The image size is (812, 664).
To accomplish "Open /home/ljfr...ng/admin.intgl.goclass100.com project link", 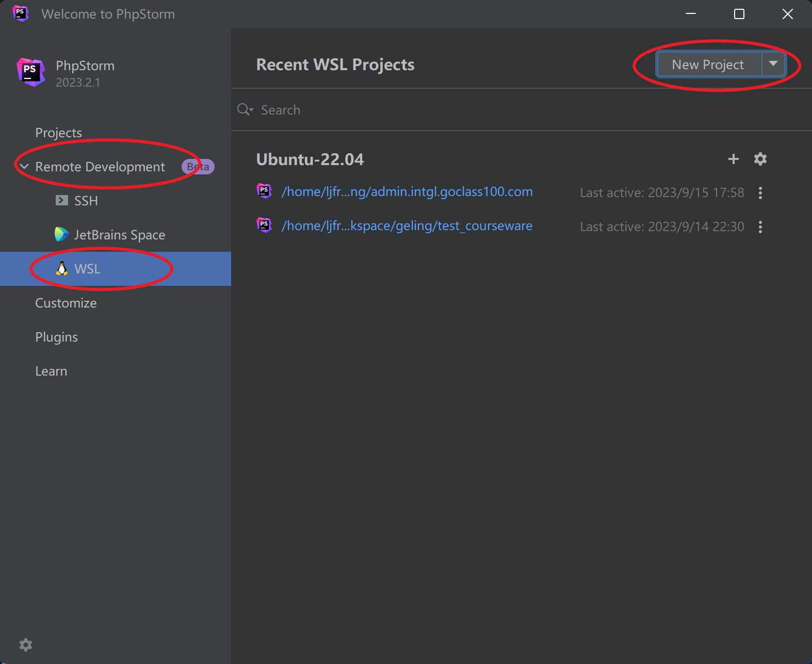I will [407, 191].
